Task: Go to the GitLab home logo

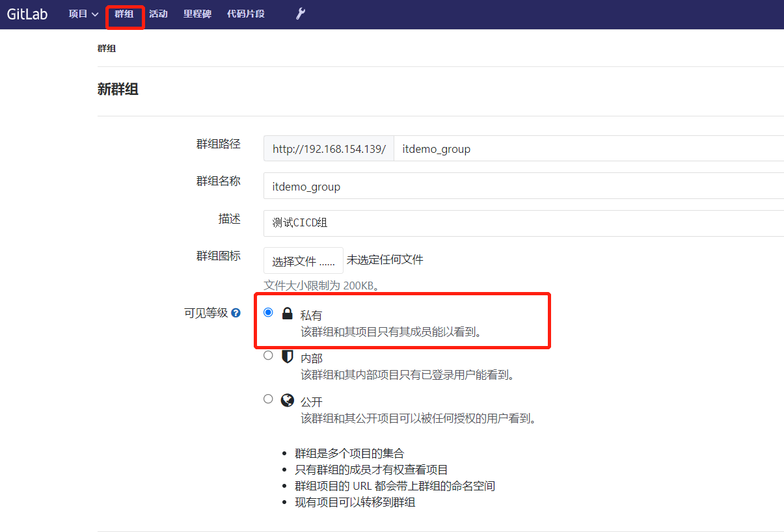Action: click(x=27, y=14)
